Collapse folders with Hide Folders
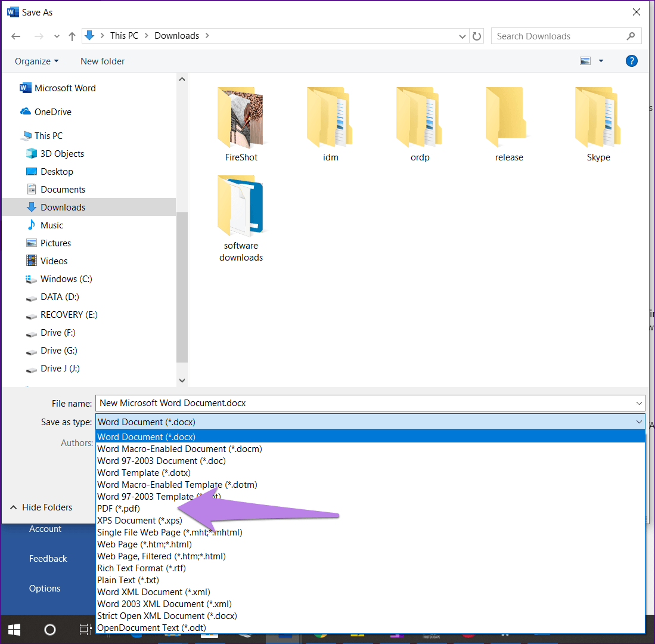 click(x=41, y=507)
